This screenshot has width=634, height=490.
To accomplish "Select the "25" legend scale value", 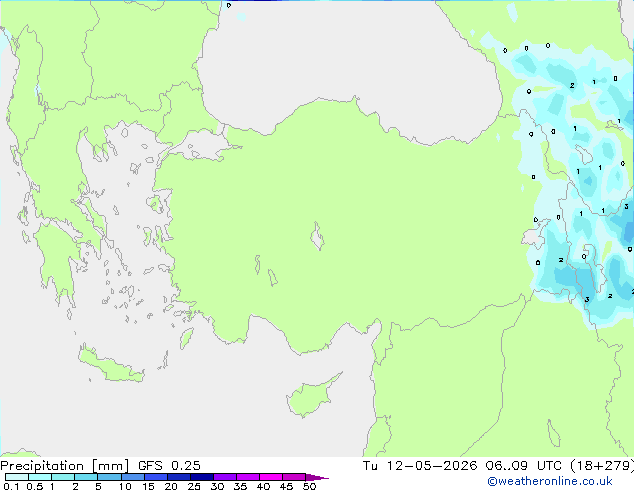I will coord(194,486).
